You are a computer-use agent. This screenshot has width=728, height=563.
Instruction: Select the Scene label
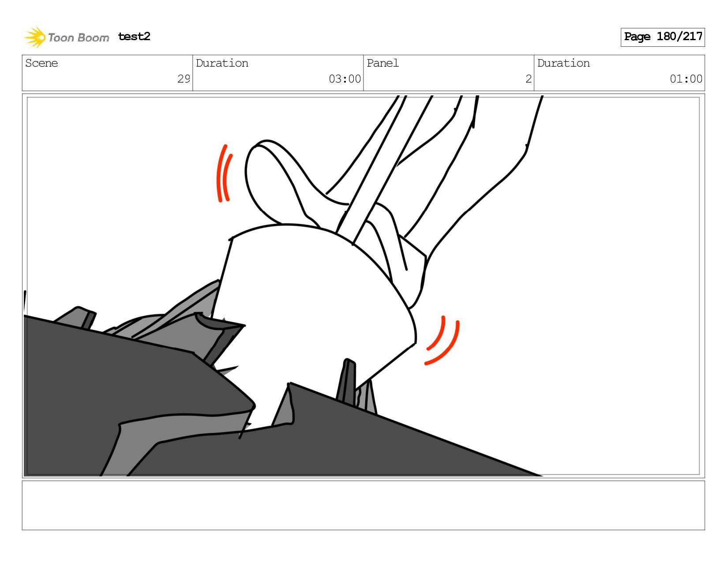[41, 63]
